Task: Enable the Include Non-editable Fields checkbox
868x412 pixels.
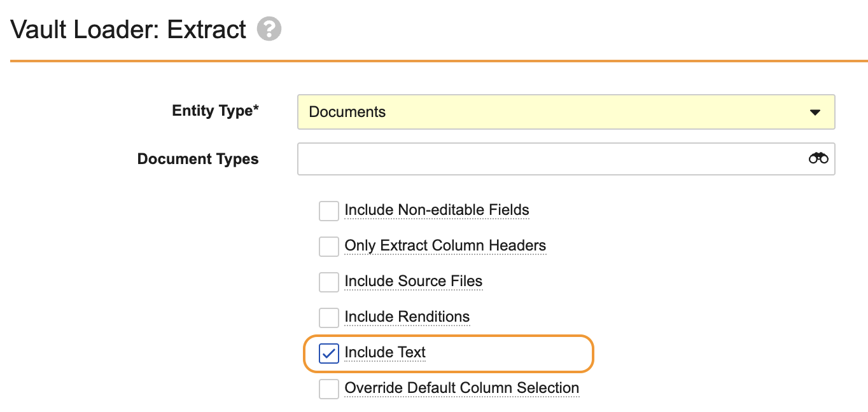Action: [x=329, y=210]
